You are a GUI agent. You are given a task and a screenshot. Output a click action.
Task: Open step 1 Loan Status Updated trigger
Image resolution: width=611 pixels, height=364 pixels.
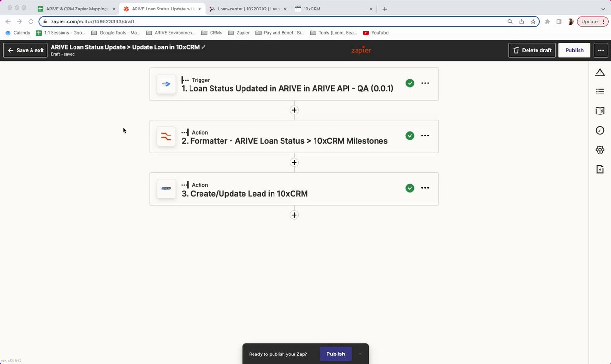(x=294, y=84)
